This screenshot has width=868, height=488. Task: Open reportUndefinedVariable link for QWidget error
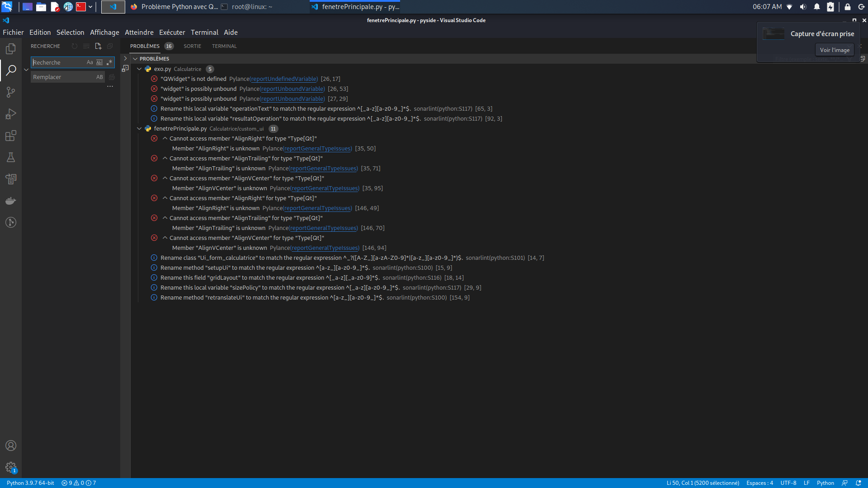point(284,79)
